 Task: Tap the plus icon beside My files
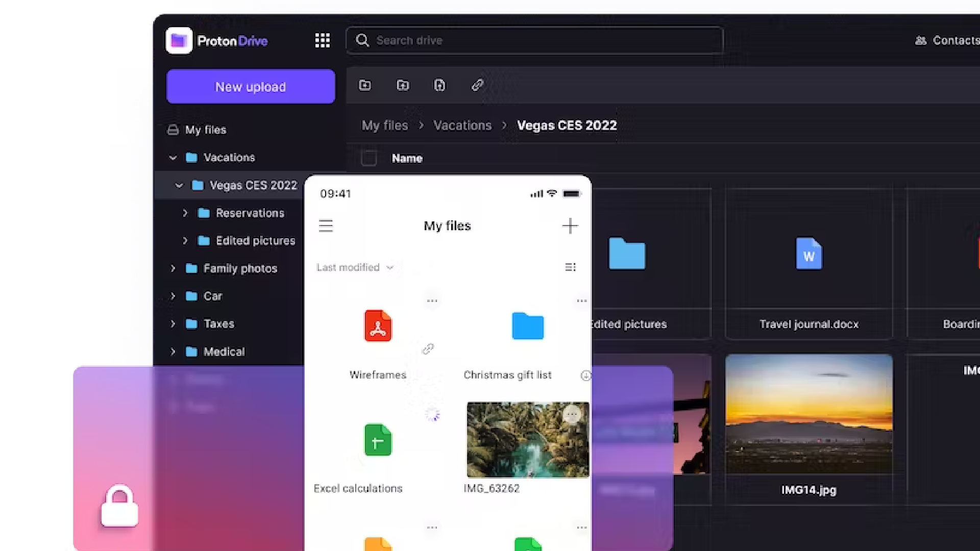click(x=570, y=226)
